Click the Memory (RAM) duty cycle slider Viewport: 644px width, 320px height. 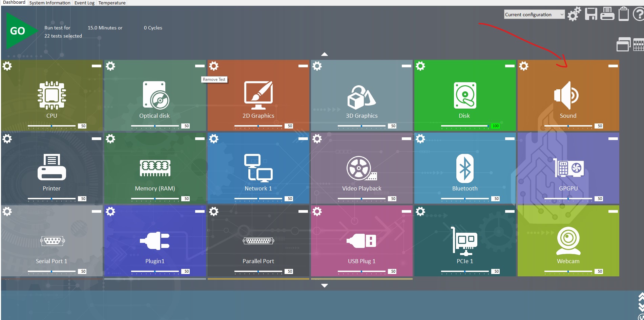pos(155,199)
